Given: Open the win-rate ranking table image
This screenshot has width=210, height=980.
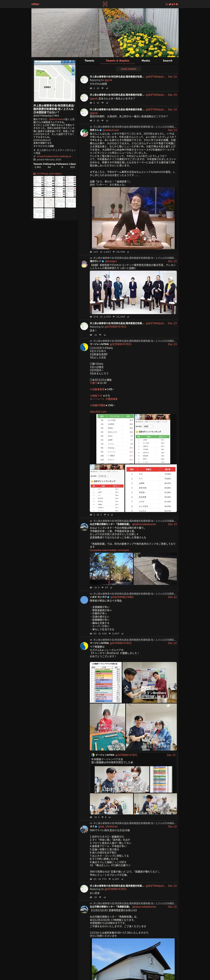Looking at the screenshot, I should pyautogui.click(x=151, y=488).
